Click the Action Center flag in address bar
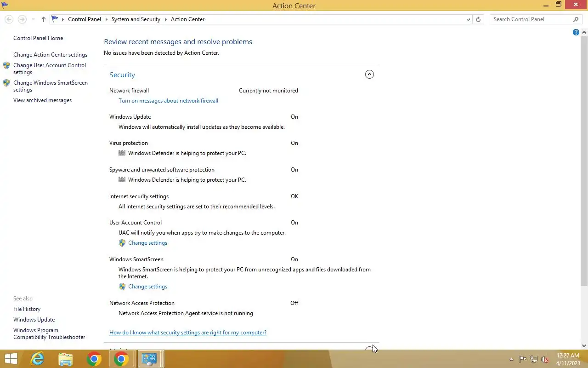This screenshot has height=368, width=588. pos(55,19)
